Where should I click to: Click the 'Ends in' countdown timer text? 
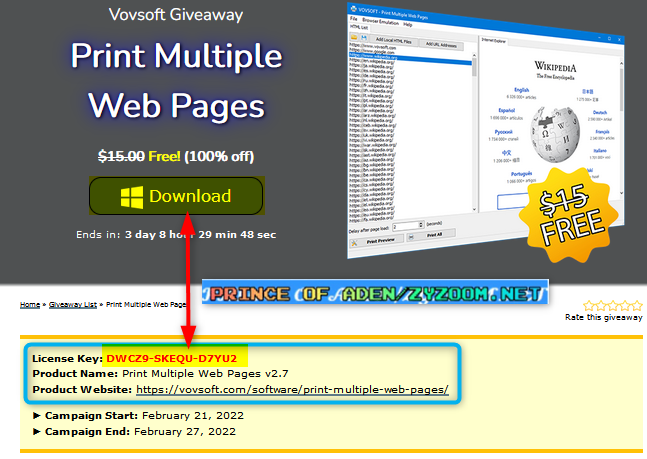pos(176,235)
